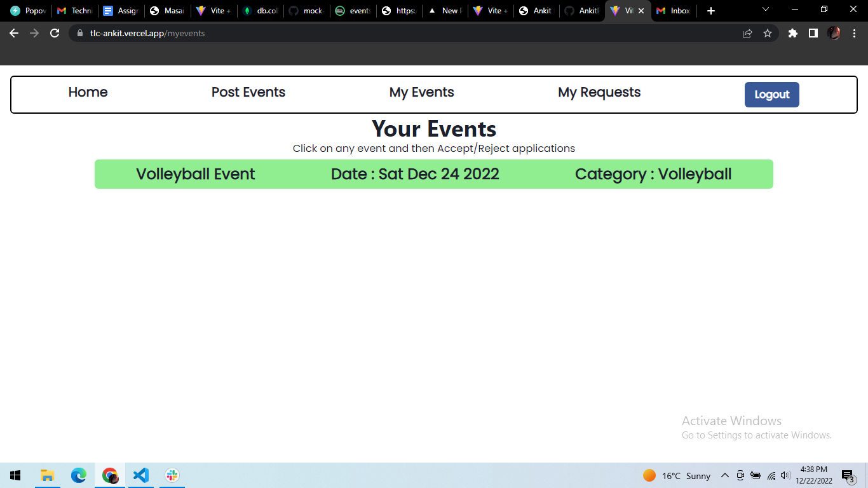This screenshot has height=488, width=868.
Task: Click the Logout button
Action: (772, 94)
